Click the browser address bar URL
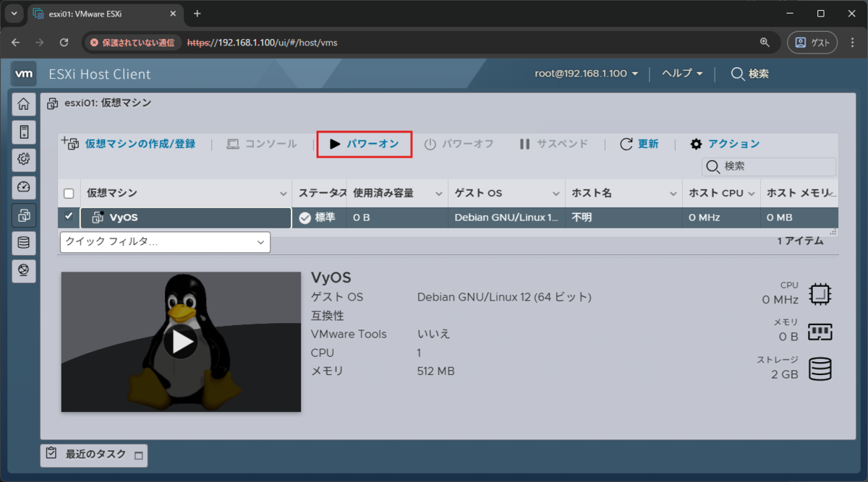Screen dimensions: 868x482 [263, 43]
